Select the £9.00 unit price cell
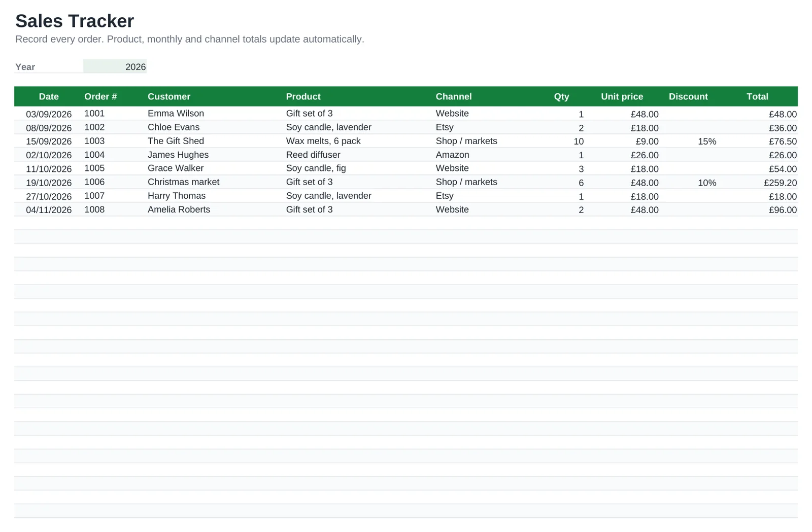Image resolution: width=812 pixels, height=532 pixels. pos(647,141)
